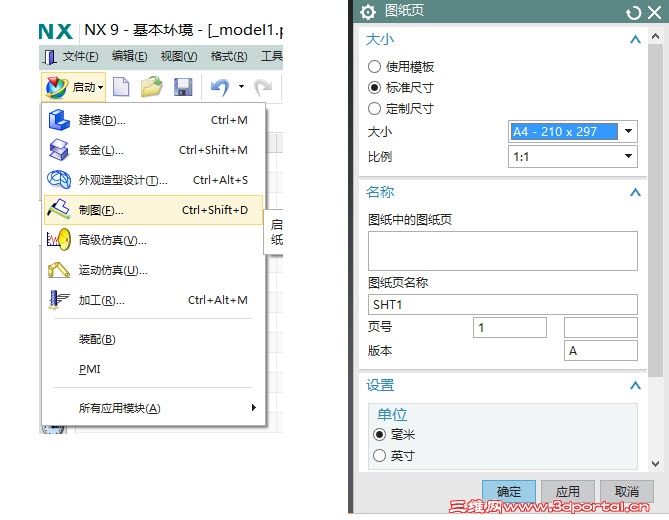This screenshot has width=669, height=520.
Task: Select the 定制尺寸 radio button
Action: coord(374,108)
